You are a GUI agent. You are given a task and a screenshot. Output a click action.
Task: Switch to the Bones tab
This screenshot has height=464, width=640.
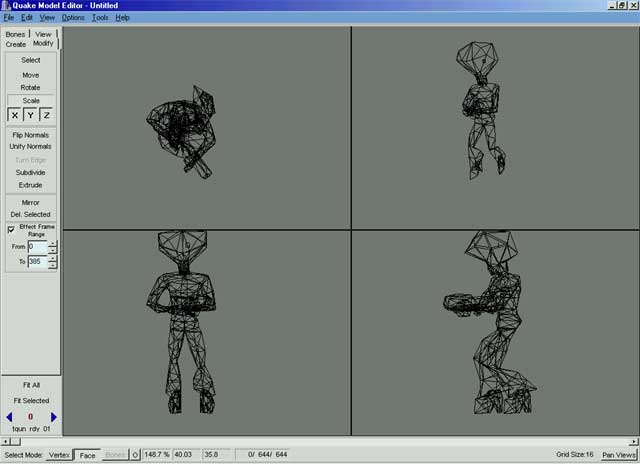[x=15, y=34]
